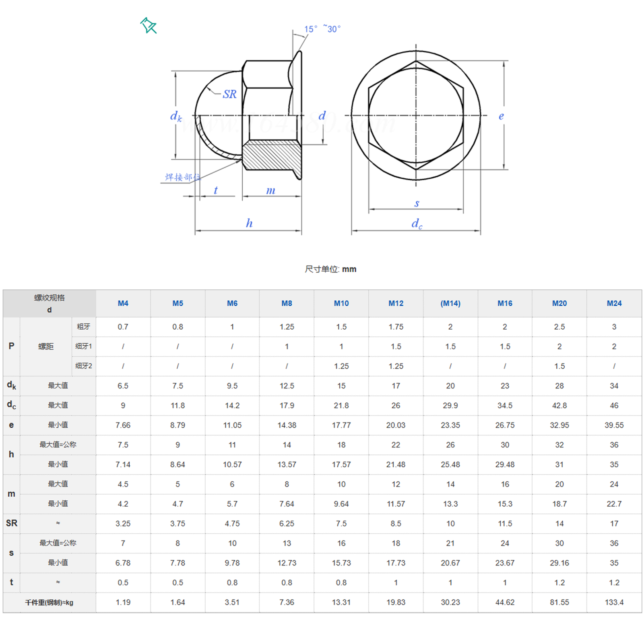
Task: Open the M10 thread size link
Action: tap(341, 303)
